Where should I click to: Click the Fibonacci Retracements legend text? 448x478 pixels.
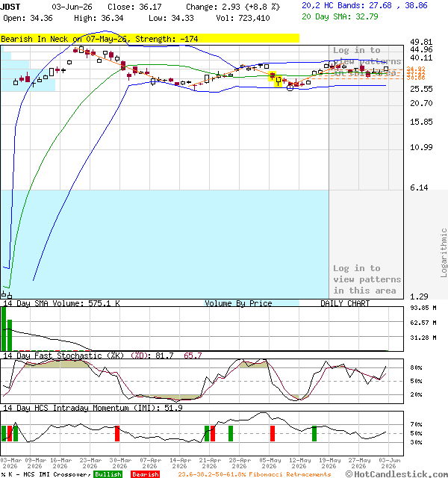pyautogui.click(x=255, y=474)
